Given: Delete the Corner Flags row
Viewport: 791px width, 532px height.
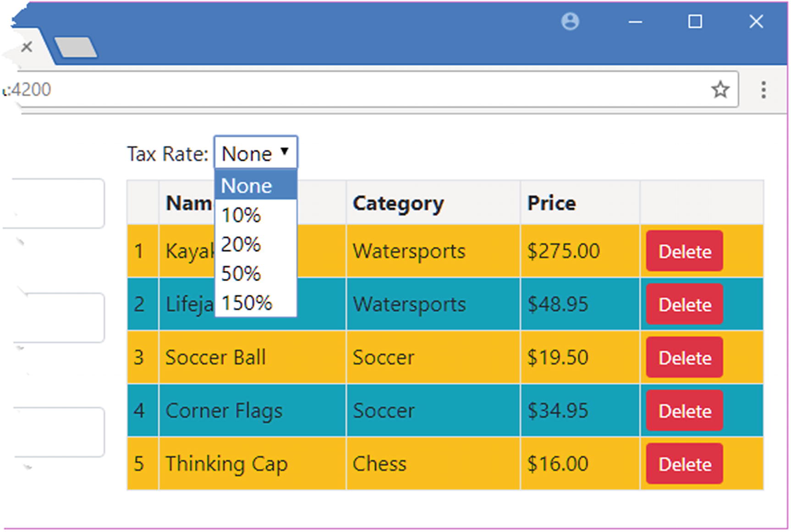Looking at the screenshot, I should coord(684,411).
